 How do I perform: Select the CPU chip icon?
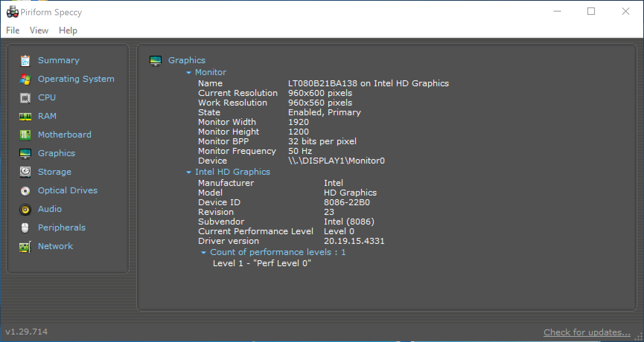25,98
